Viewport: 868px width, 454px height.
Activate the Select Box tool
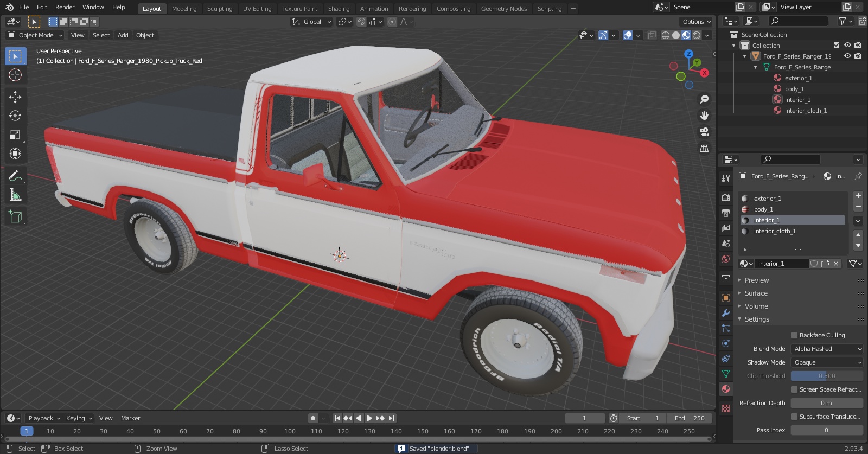click(x=15, y=56)
